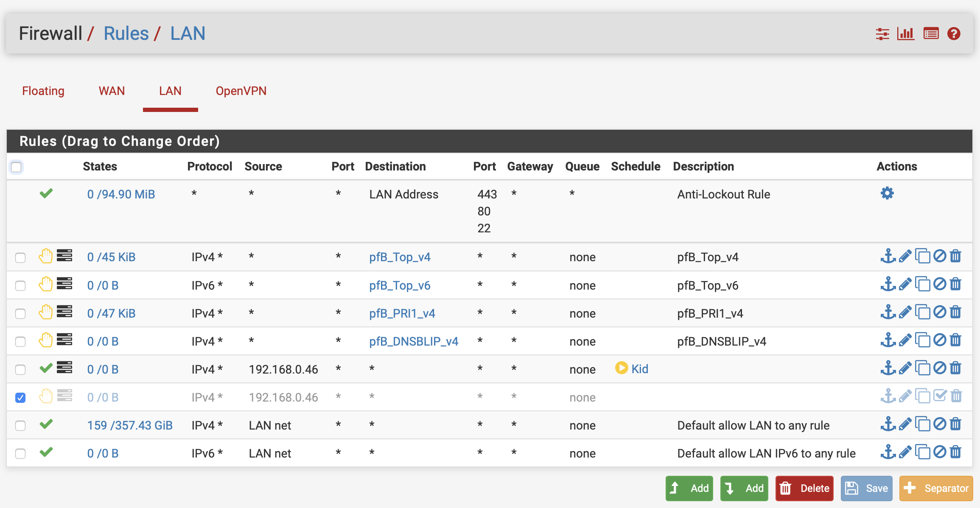Open the Kid schedule link

click(640, 369)
